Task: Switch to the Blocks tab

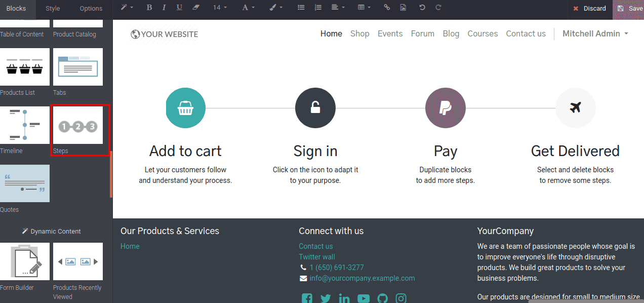Action: (16, 8)
